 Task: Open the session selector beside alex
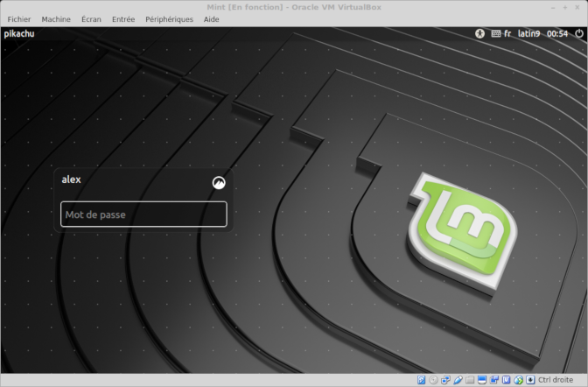pyautogui.click(x=219, y=182)
